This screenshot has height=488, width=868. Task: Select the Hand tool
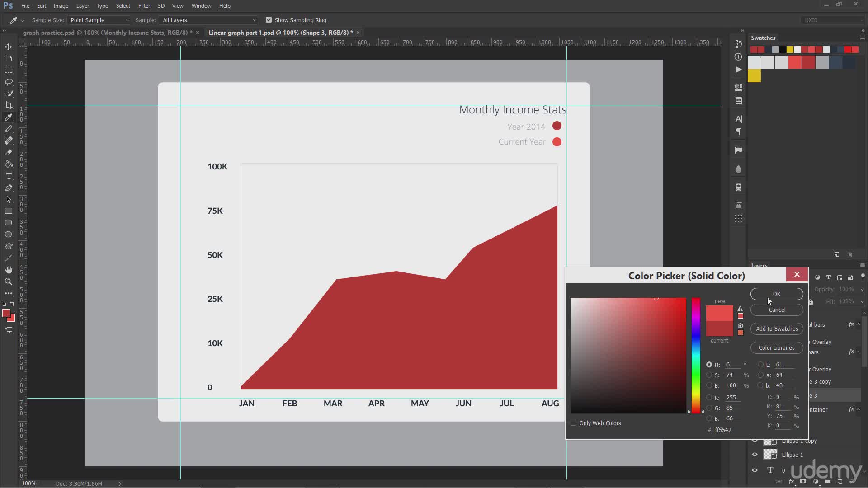(x=9, y=270)
